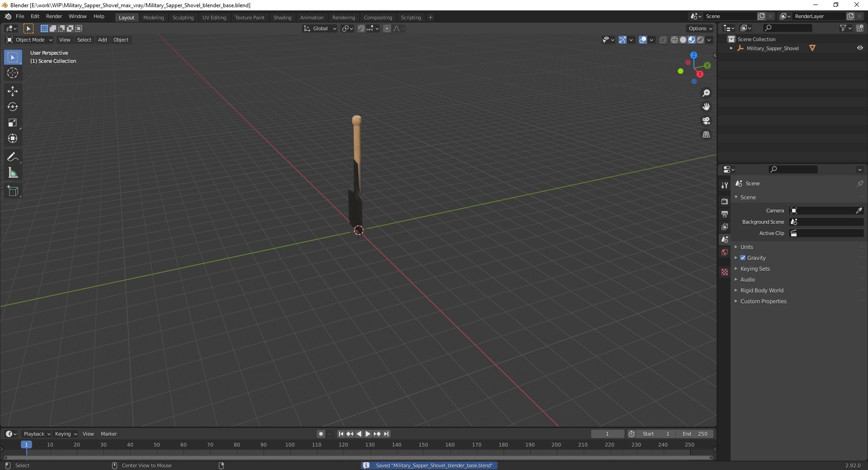Open the File menu

tap(20, 16)
